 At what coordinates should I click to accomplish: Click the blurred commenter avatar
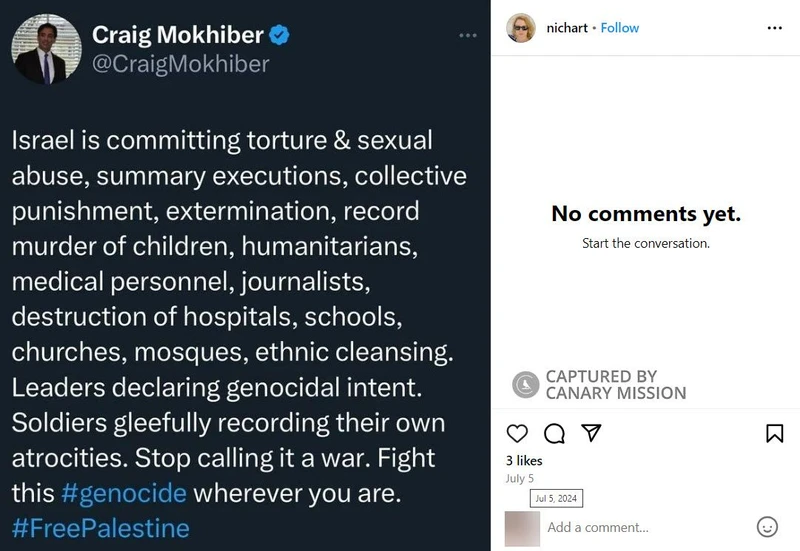522,527
